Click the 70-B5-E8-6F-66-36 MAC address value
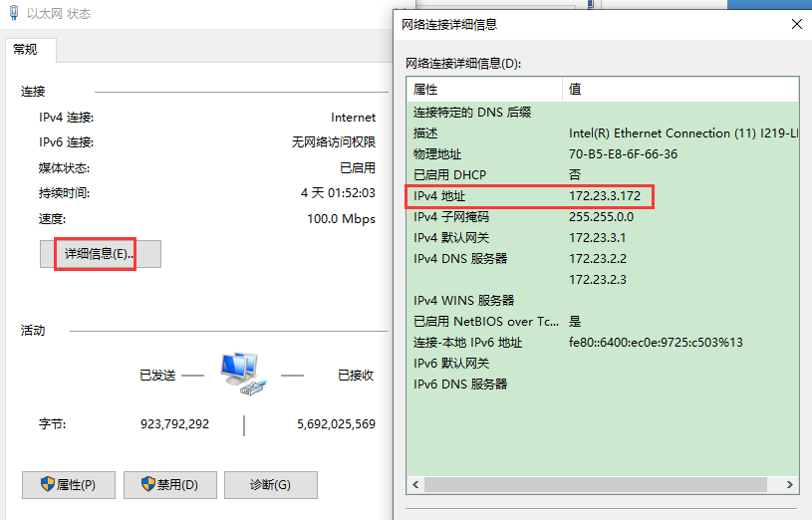 [623, 154]
